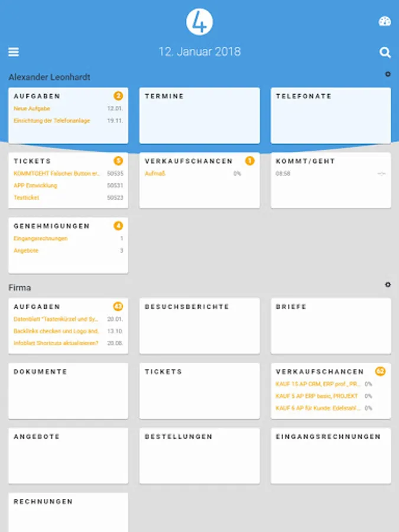The width and height of the screenshot is (399, 532).
Task: Open the Besuchsberichte card
Action: point(200,326)
